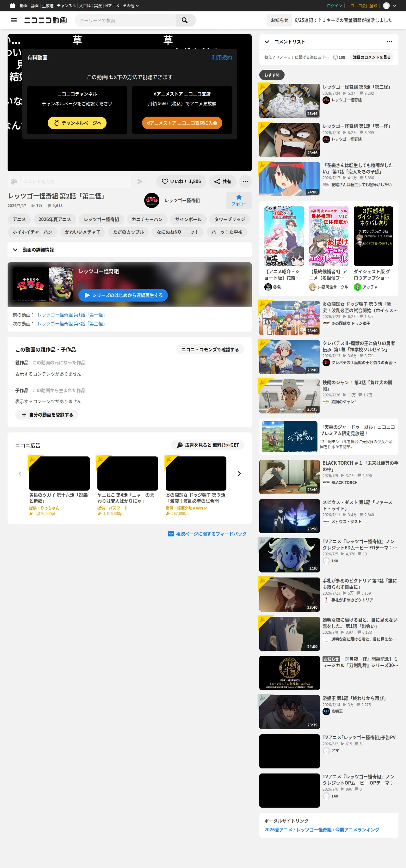406x868 pixels.
Task: Follow the レッツゴー怪奇組 channel
Action: click(x=239, y=200)
